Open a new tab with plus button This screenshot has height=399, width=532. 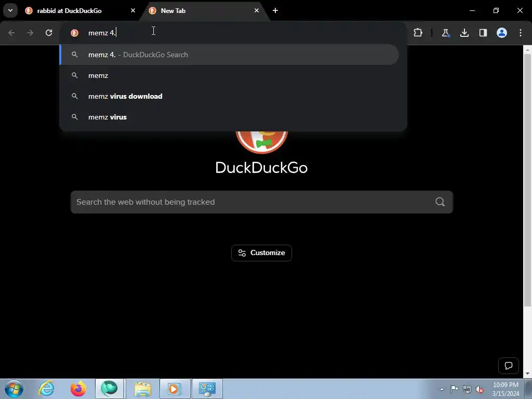click(x=275, y=10)
